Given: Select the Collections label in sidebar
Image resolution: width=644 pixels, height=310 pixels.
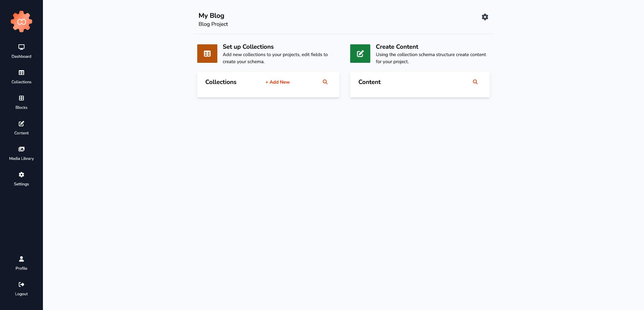Looking at the screenshot, I should tap(21, 82).
